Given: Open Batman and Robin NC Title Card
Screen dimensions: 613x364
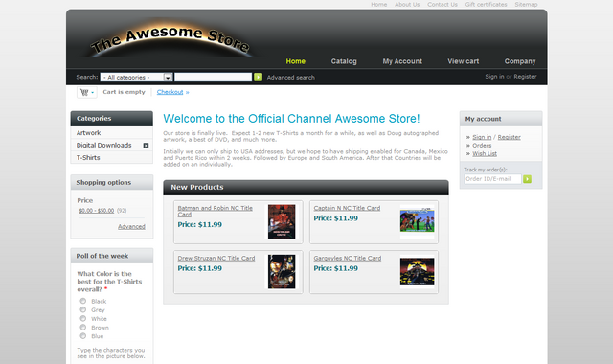Looking at the screenshot, I should tap(215, 211).
